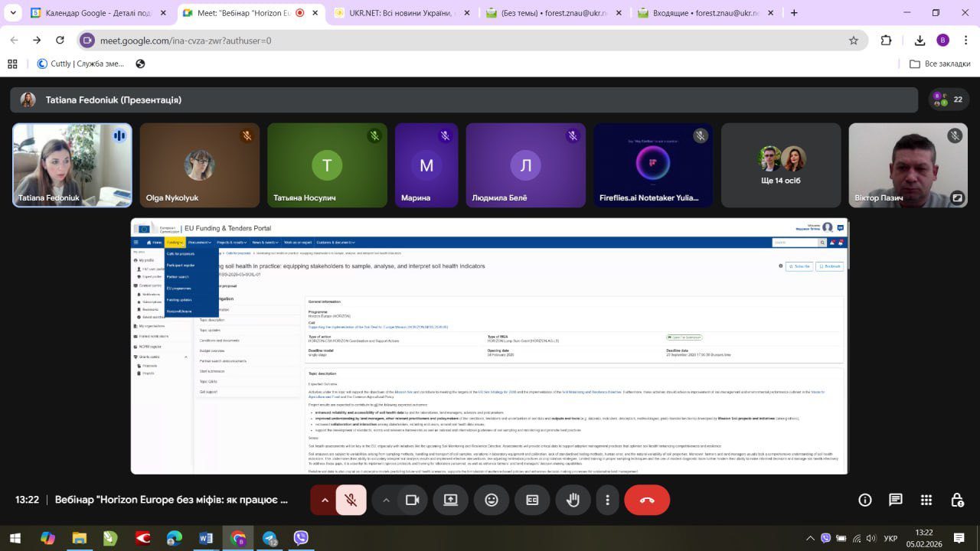
Task: Expand video settings arrow beside camera
Action: coord(386,500)
